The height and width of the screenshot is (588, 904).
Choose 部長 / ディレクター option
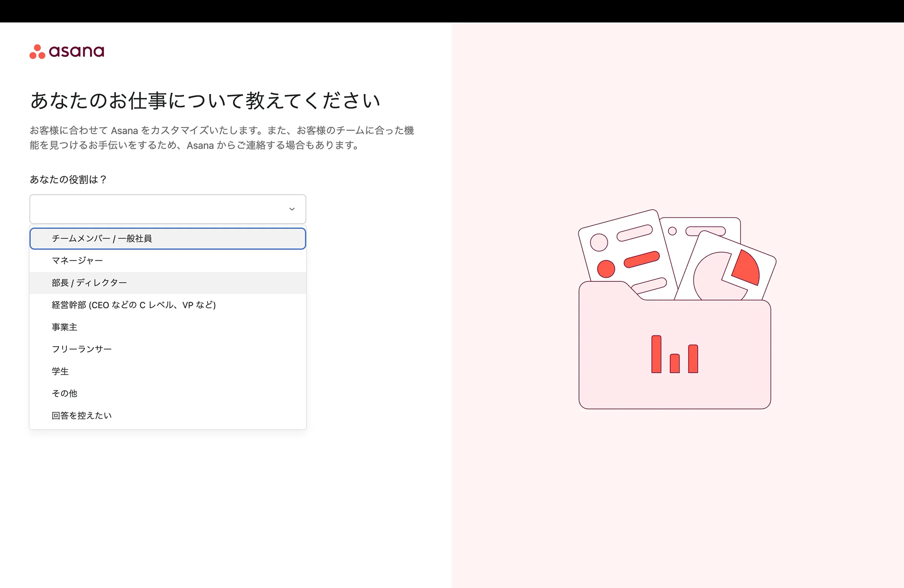168,283
